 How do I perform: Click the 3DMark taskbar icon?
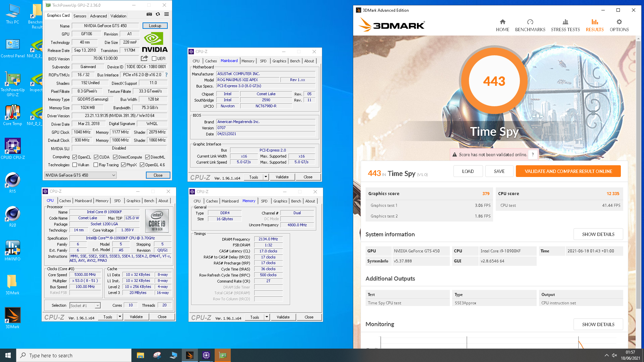(190, 355)
